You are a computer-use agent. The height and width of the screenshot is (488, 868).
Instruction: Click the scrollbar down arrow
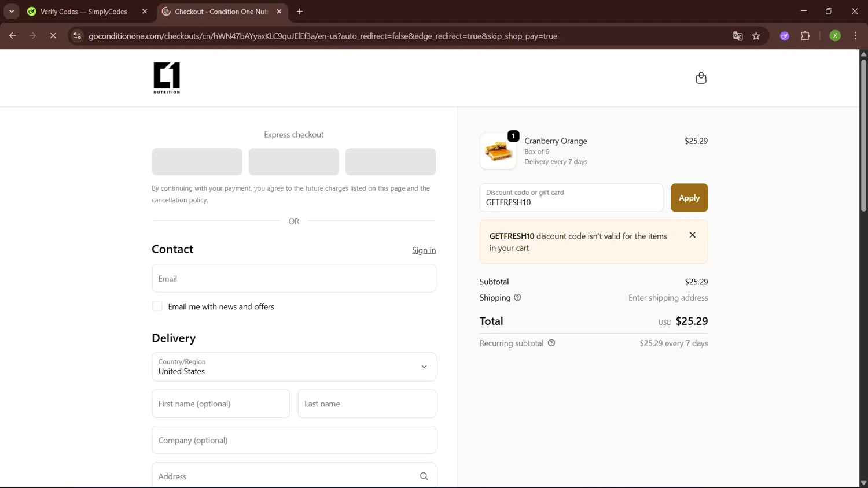tap(863, 483)
